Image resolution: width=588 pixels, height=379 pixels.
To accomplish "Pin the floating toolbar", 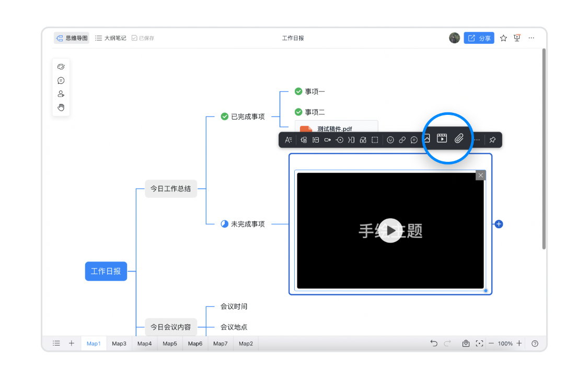I will [x=492, y=140].
